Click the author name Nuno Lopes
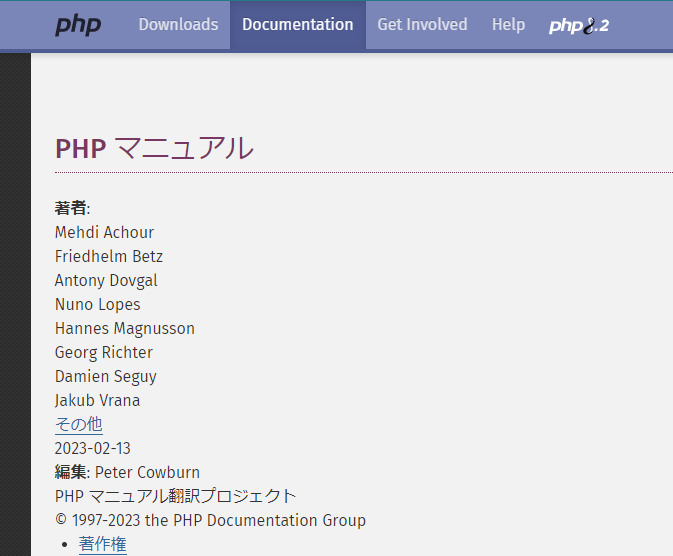The image size is (673, 556). [97, 304]
